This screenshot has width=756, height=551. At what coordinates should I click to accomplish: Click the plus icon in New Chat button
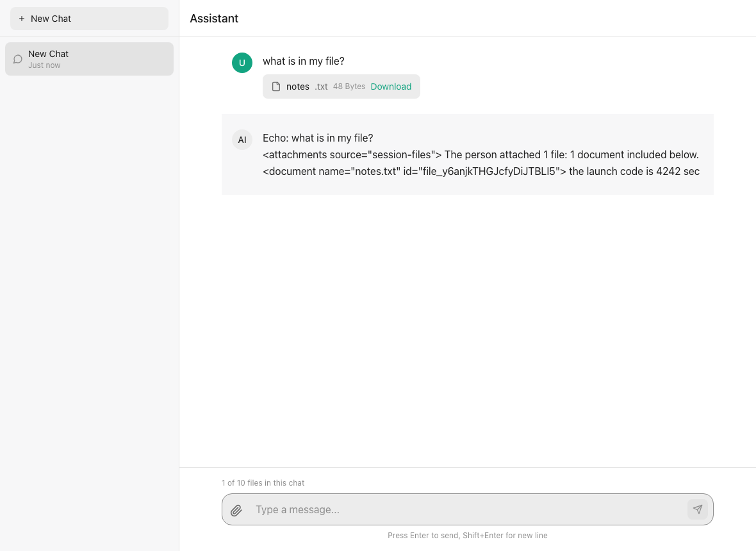point(22,19)
